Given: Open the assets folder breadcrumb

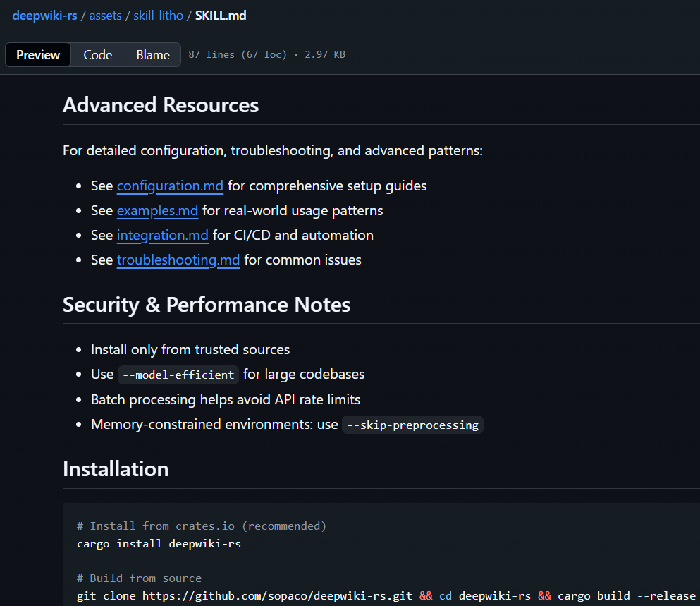Looking at the screenshot, I should tap(106, 15).
